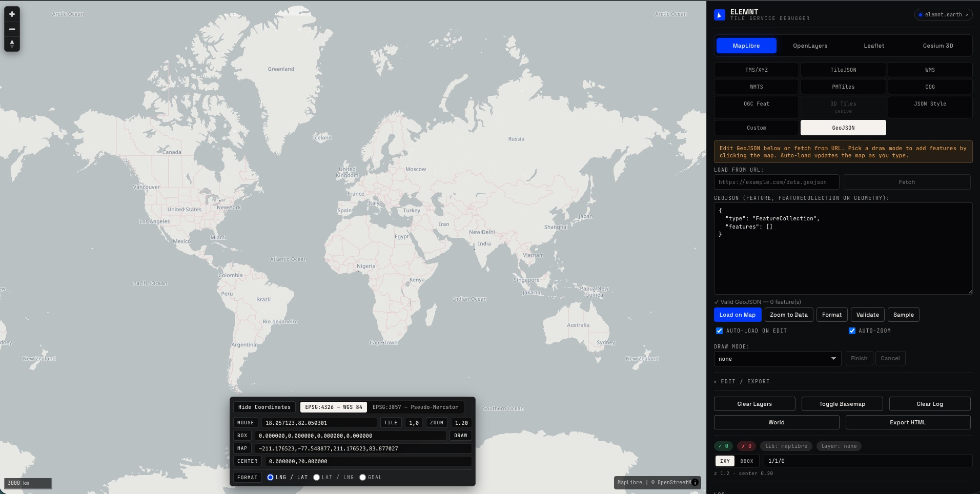
Task: Select the JSON Style service type
Action: [930, 107]
